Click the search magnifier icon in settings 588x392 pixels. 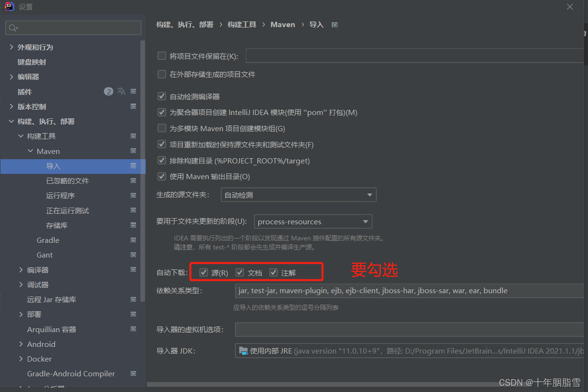pyautogui.click(x=13, y=28)
